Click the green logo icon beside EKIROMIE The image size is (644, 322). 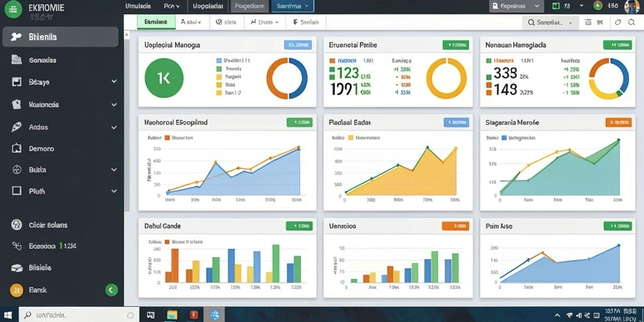[x=13, y=9]
